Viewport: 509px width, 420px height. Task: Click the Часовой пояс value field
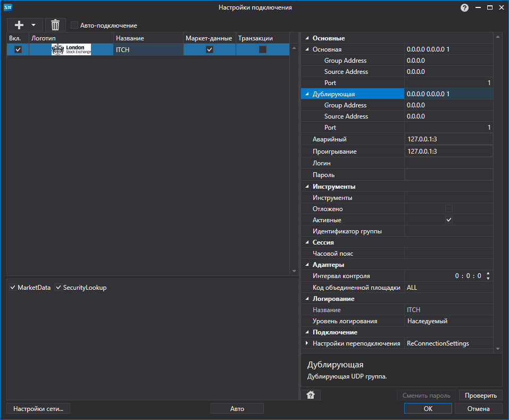click(x=448, y=254)
